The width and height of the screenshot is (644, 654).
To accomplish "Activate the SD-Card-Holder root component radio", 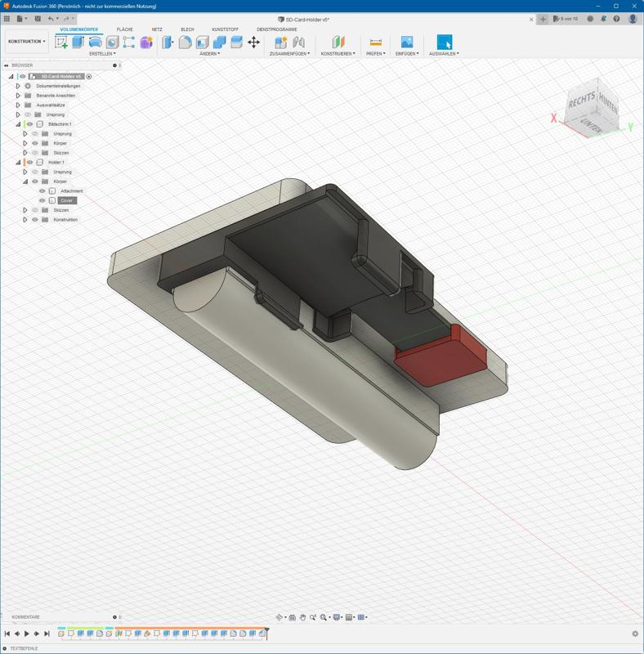I will click(88, 77).
